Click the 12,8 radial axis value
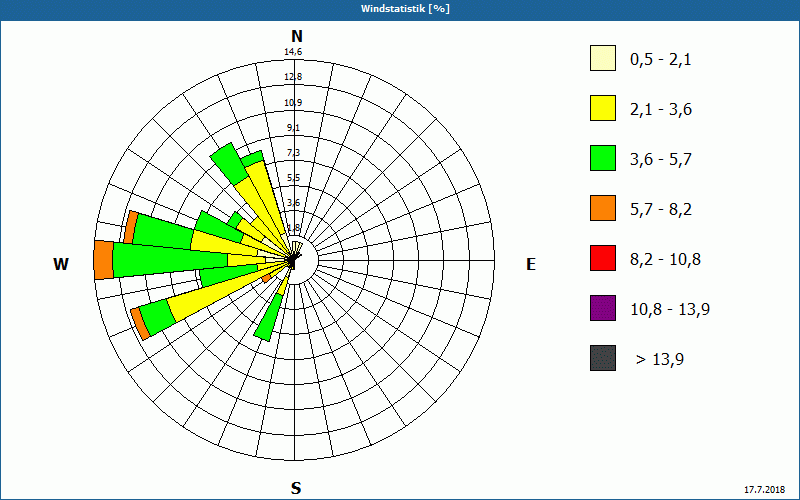Viewport: 800px width, 500px height. (293, 77)
